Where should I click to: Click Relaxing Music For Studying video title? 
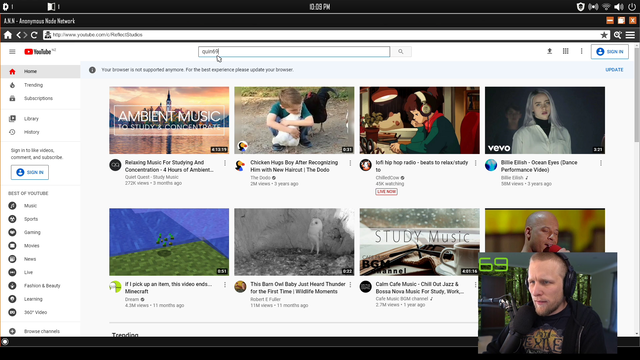point(169,166)
